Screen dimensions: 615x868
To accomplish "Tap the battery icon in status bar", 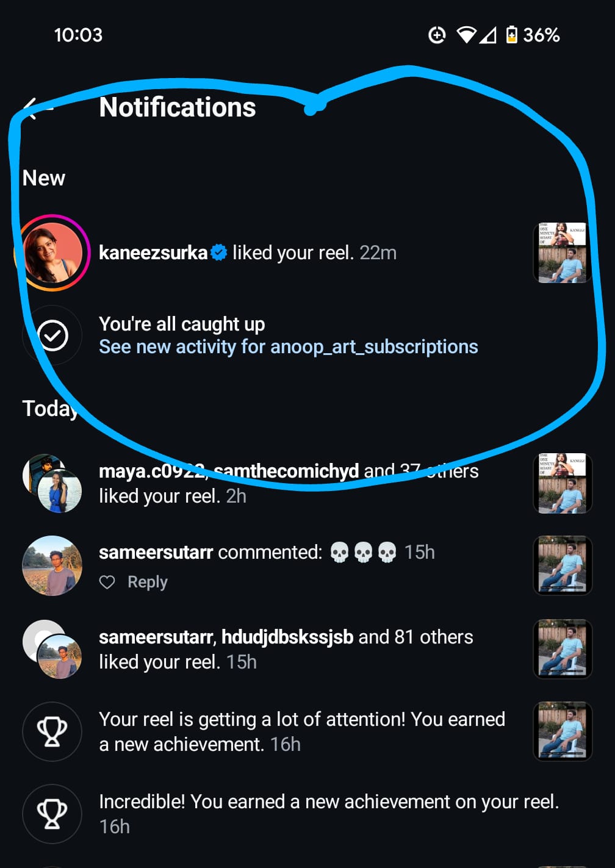I will click(512, 35).
